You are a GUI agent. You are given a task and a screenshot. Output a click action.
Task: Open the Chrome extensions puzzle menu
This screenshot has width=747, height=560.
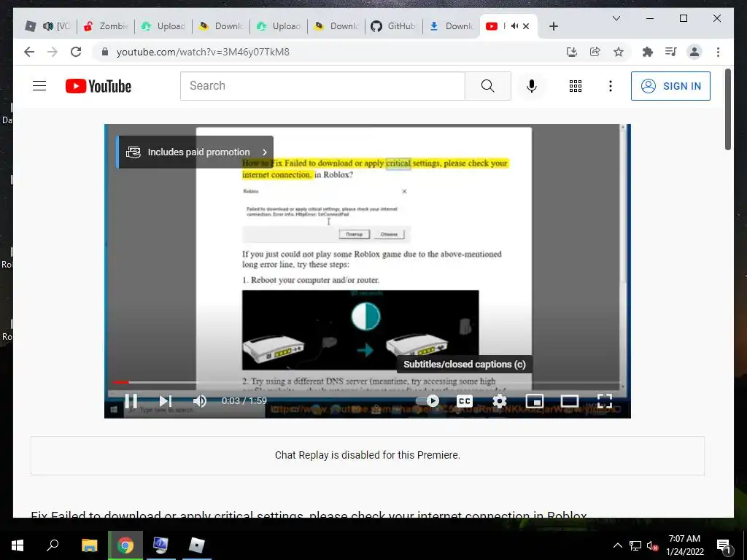[x=648, y=52]
